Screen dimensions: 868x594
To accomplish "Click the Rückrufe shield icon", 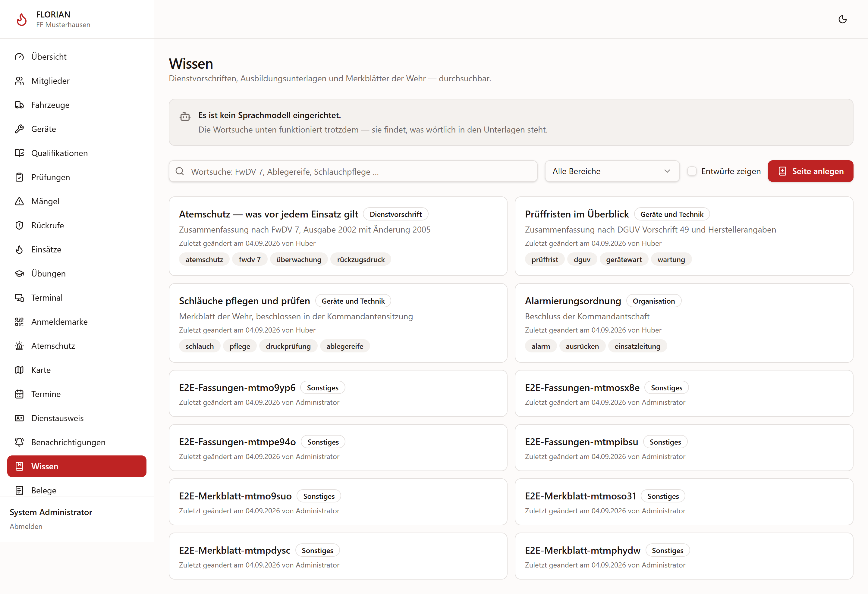I will click(x=19, y=225).
